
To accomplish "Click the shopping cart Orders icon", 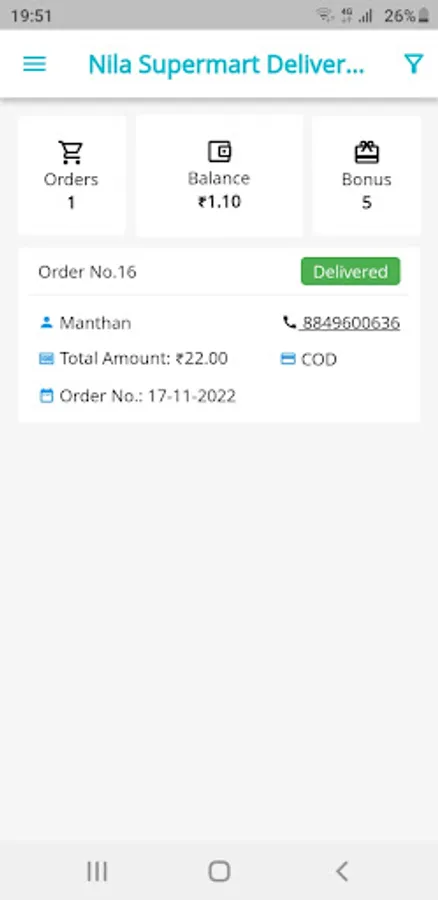I will click(x=71, y=152).
